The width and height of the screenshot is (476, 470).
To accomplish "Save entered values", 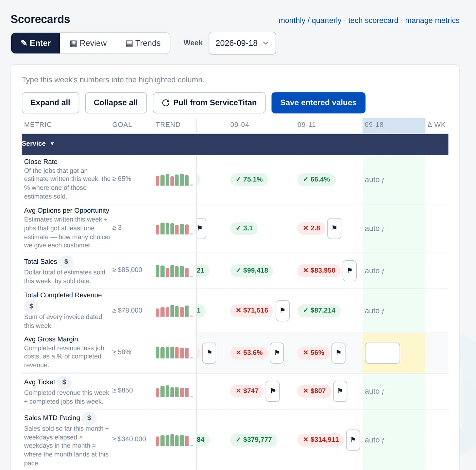I will (318, 103).
